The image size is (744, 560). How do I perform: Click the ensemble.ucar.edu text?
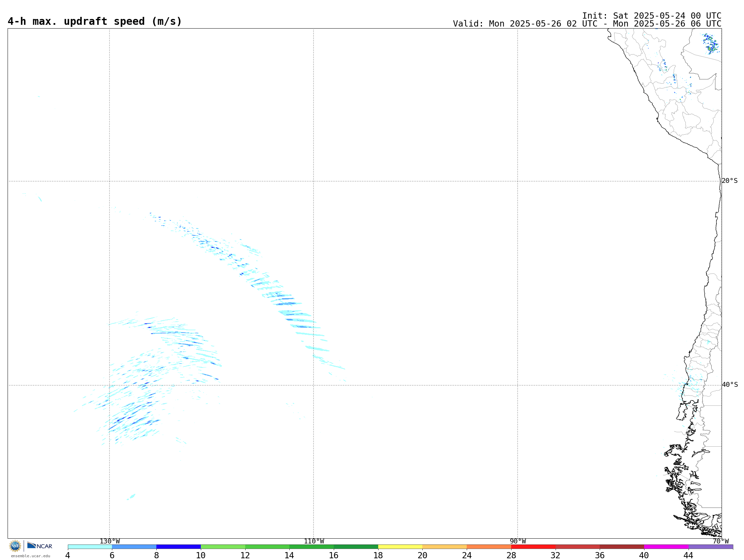(x=30, y=556)
